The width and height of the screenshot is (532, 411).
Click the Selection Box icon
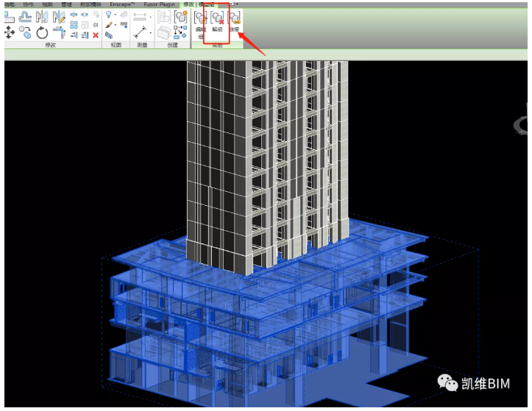tap(109, 35)
